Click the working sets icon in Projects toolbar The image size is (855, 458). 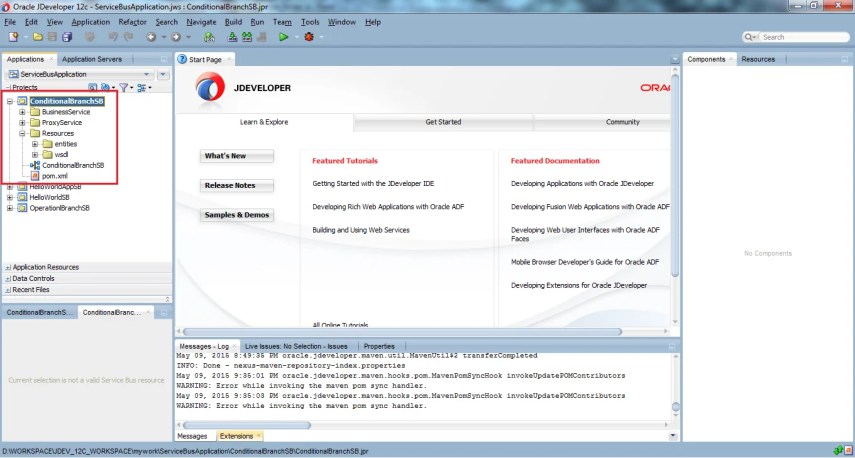point(105,87)
